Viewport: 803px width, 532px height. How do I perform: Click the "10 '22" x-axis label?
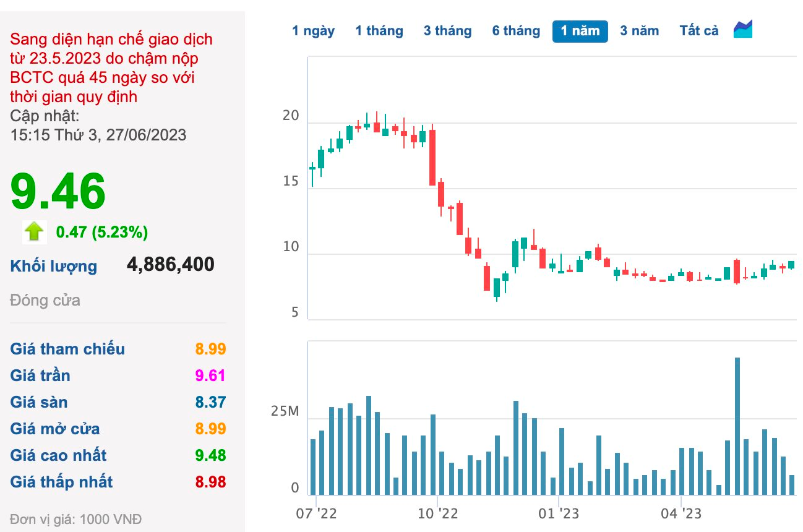[437, 513]
